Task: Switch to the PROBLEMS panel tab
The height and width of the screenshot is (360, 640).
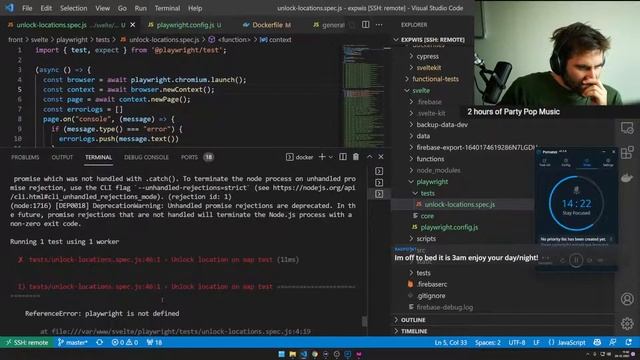Action: tap(25, 157)
